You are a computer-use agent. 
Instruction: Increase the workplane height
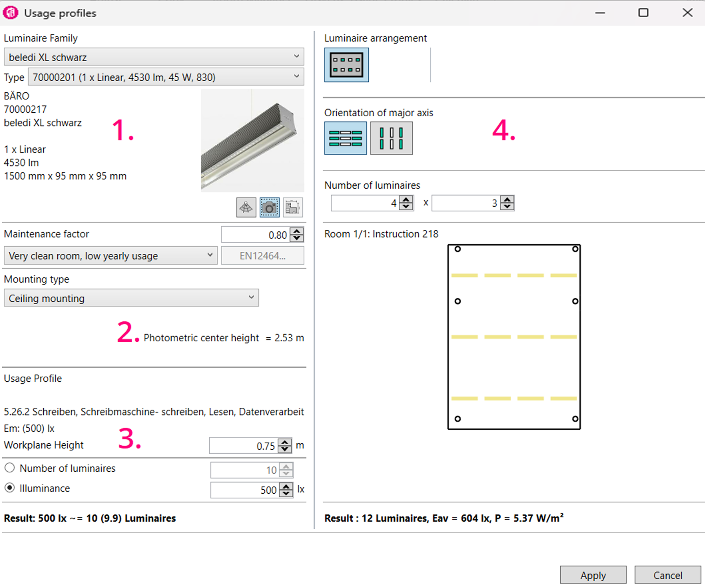click(285, 442)
